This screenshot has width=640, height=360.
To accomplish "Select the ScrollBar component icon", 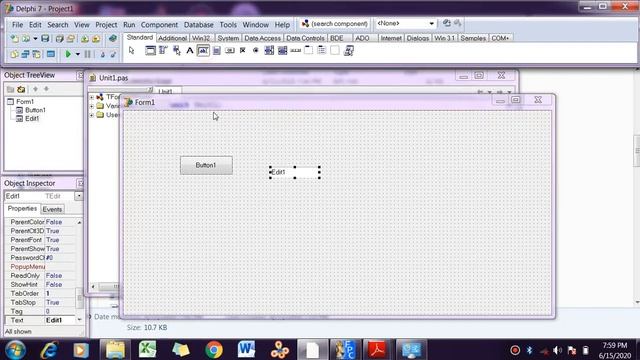I will pyautogui.click(x=296, y=51).
